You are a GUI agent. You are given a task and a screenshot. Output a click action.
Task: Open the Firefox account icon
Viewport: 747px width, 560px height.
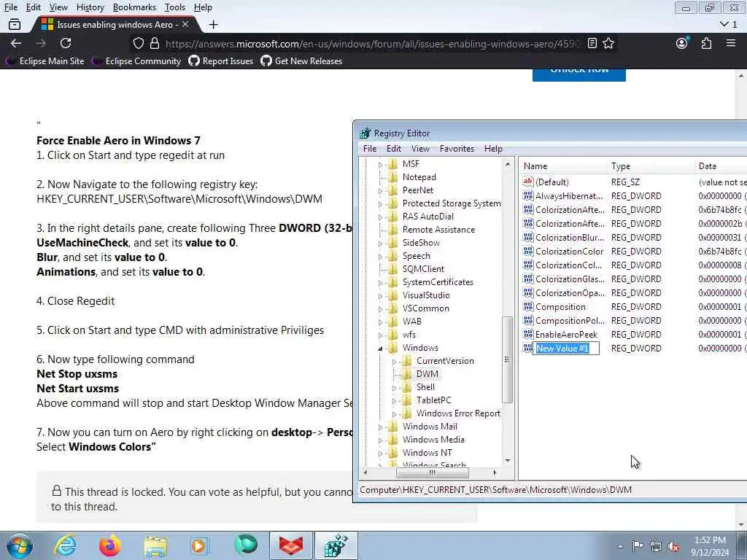682,43
